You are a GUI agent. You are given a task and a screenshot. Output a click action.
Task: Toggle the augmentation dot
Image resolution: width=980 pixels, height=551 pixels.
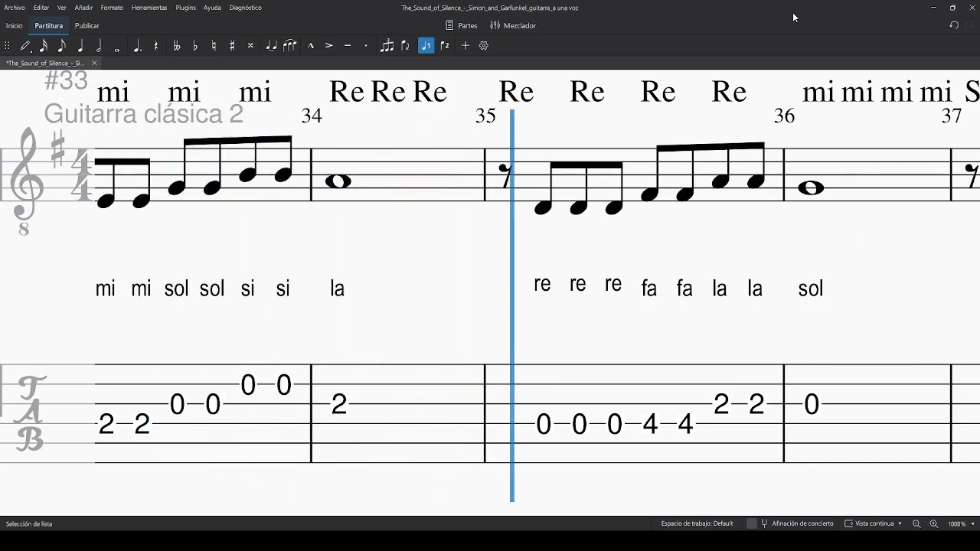[137, 46]
